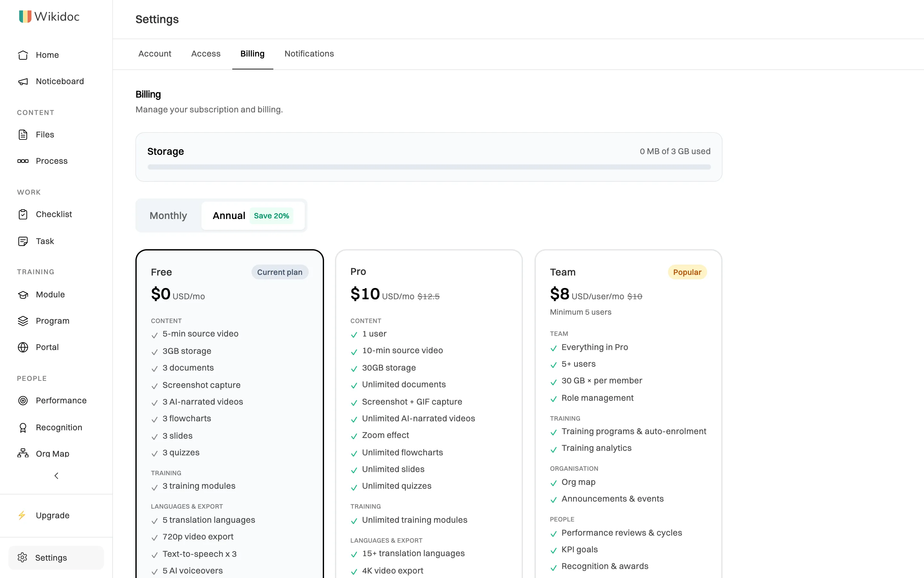Click the Recognition award icon

(23, 427)
